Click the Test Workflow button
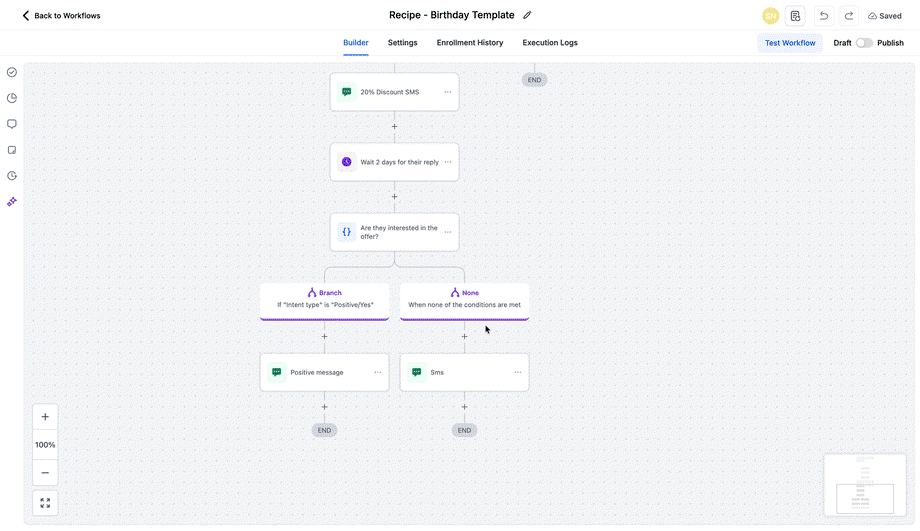Viewport: 920px width, 531px height. click(x=790, y=43)
